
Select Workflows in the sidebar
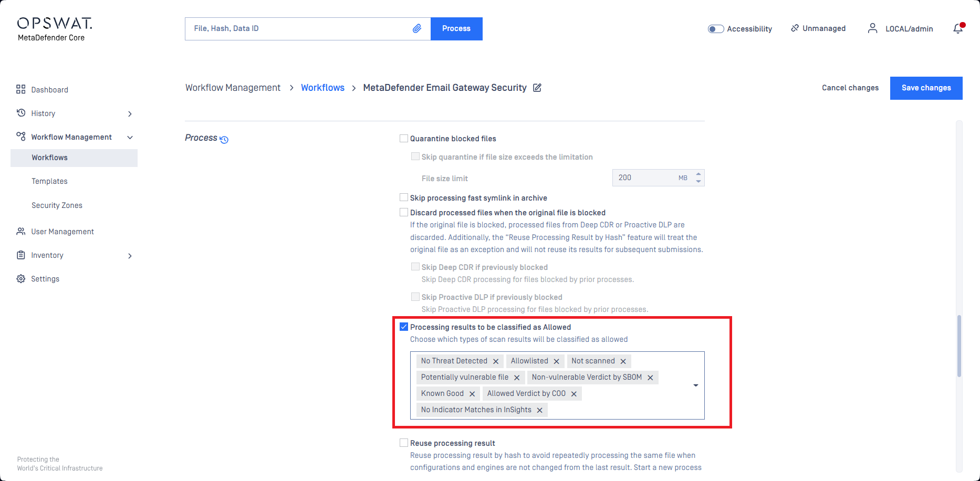click(74, 158)
